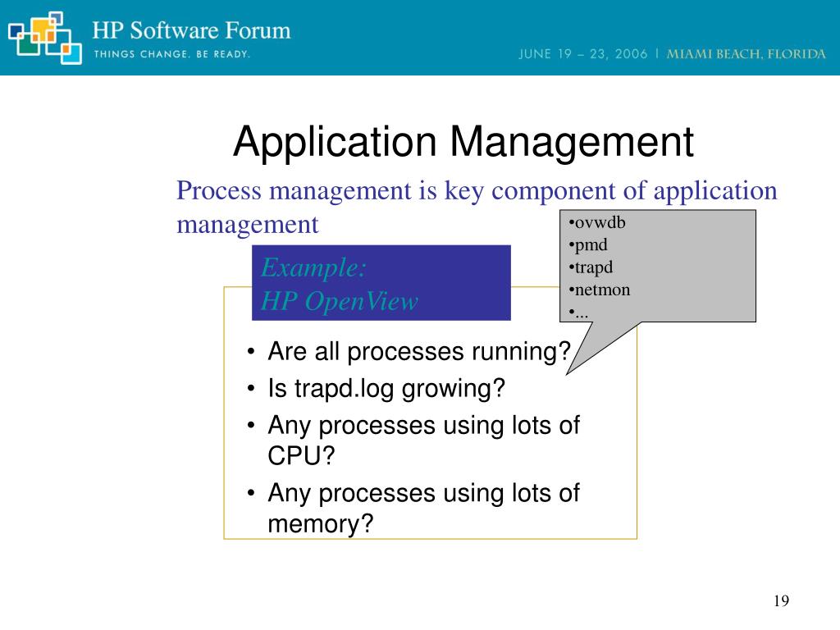840x630 pixels.
Task: Click the 'JUNE 19 – 23, 2006' date
Action: [x=583, y=54]
